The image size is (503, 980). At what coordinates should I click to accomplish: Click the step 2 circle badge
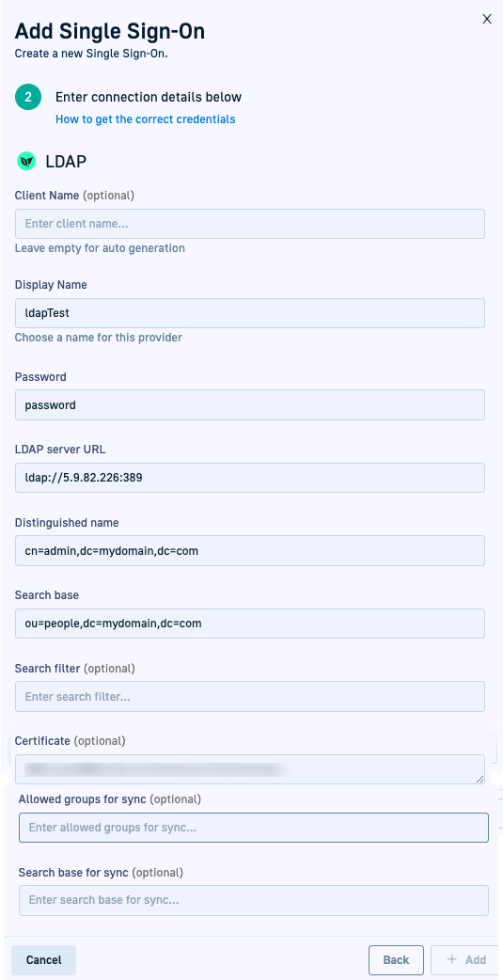[28, 98]
